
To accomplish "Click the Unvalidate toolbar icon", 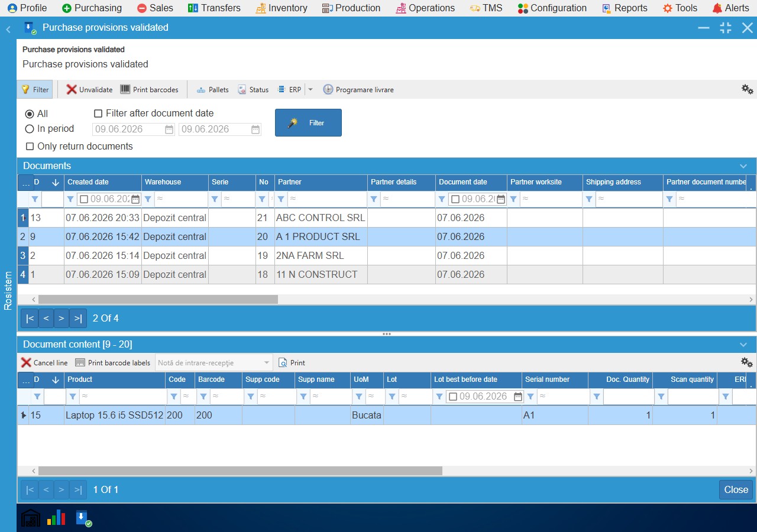I will pyautogui.click(x=72, y=89).
